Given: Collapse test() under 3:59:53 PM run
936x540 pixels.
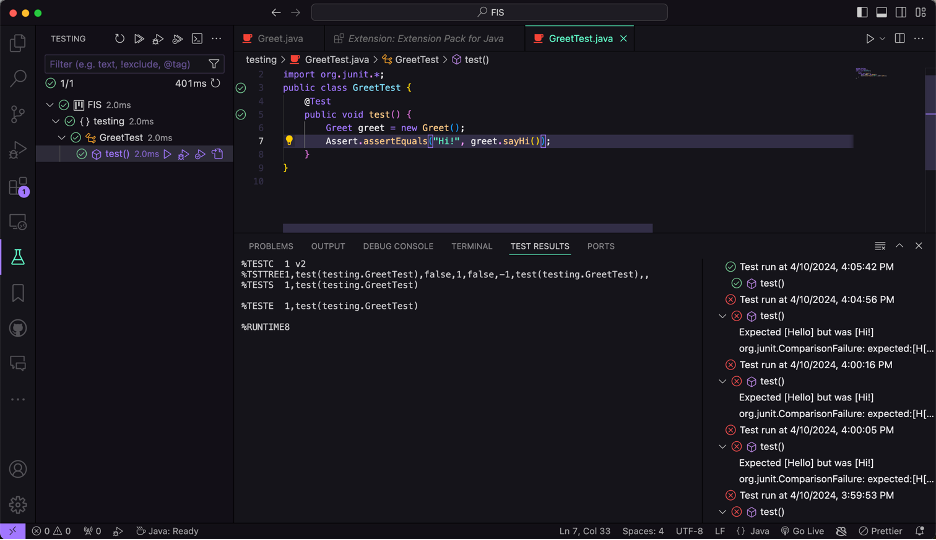Looking at the screenshot, I should tap(722, 512).
